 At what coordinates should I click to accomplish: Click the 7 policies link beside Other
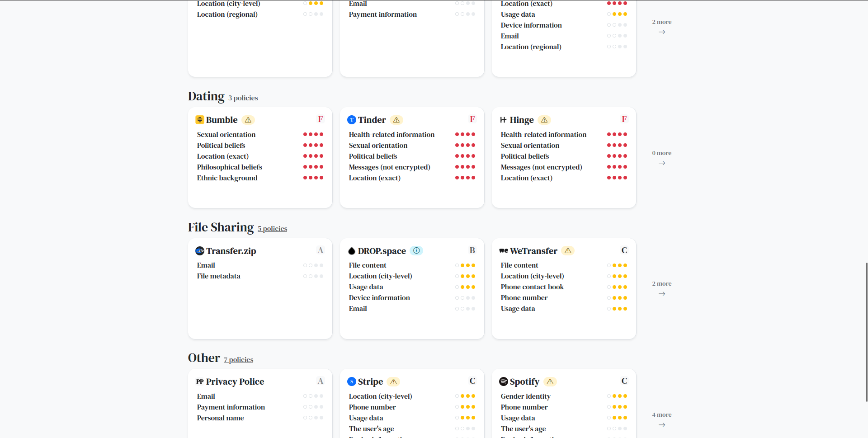pyautogui.click(x=238, y=359)
